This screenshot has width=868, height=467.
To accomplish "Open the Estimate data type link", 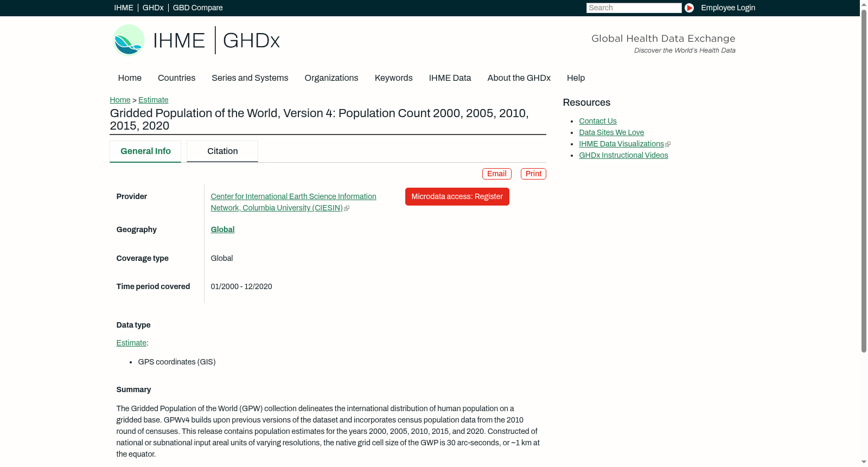I will coord(131,343).
